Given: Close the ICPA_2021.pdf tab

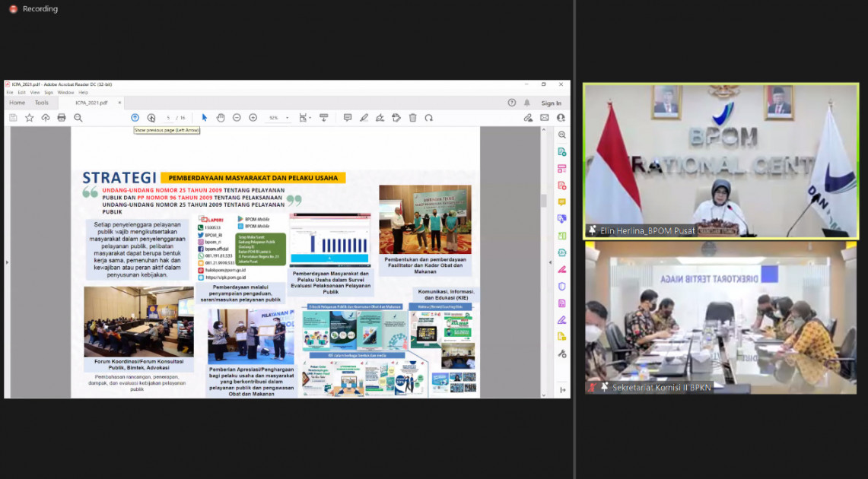Looking at the screenshot, I should tap(119, 103).
